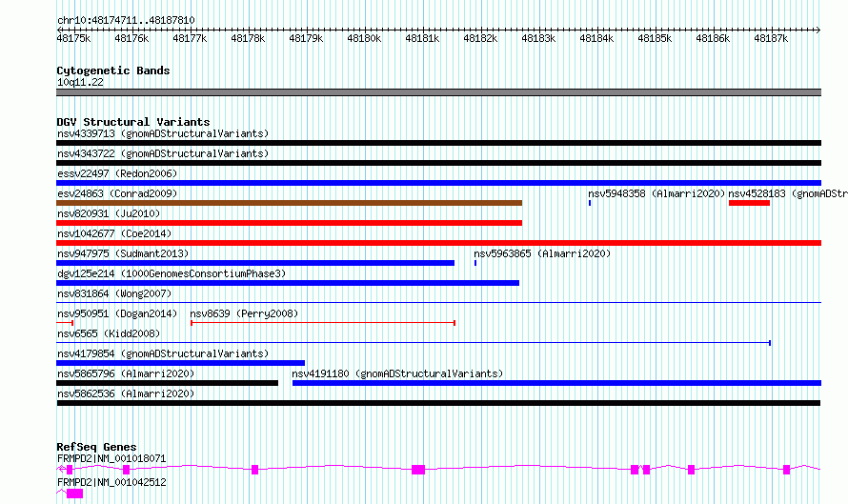
Task: Select nsv950951 (Dogan2014) label
Action: [x=117, y=314]
